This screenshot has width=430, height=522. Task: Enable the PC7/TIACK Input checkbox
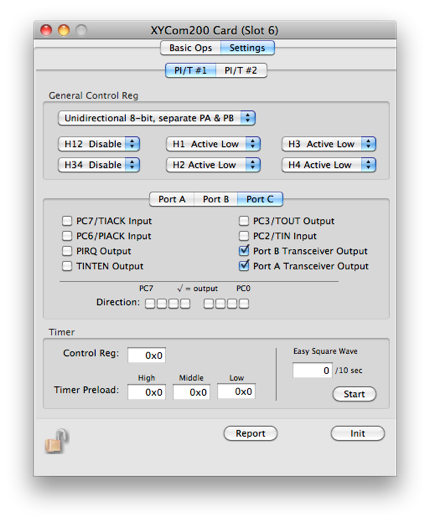[67, 221]
